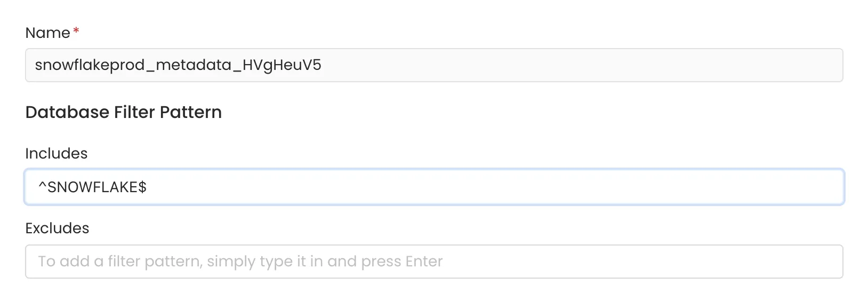This screenshot has width=868, height=300.
Task: Click on the ^SNOWFLAKE$ pattern text
Action: click(x=92, y=187)
